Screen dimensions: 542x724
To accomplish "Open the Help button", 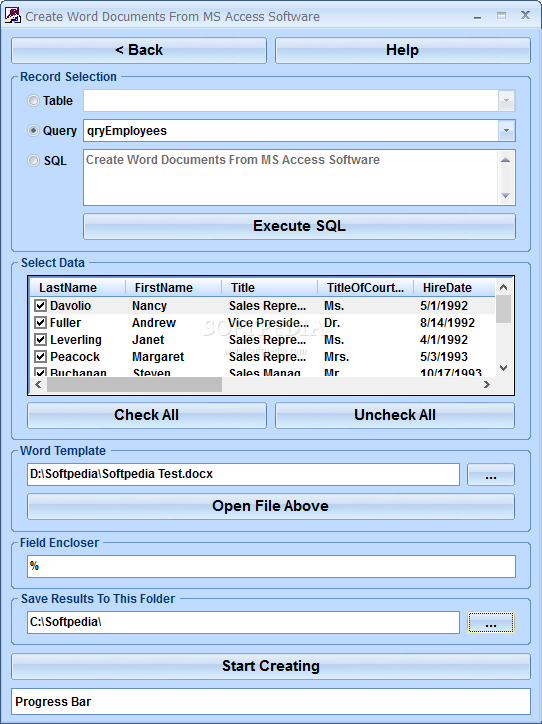I will (403, 50).
